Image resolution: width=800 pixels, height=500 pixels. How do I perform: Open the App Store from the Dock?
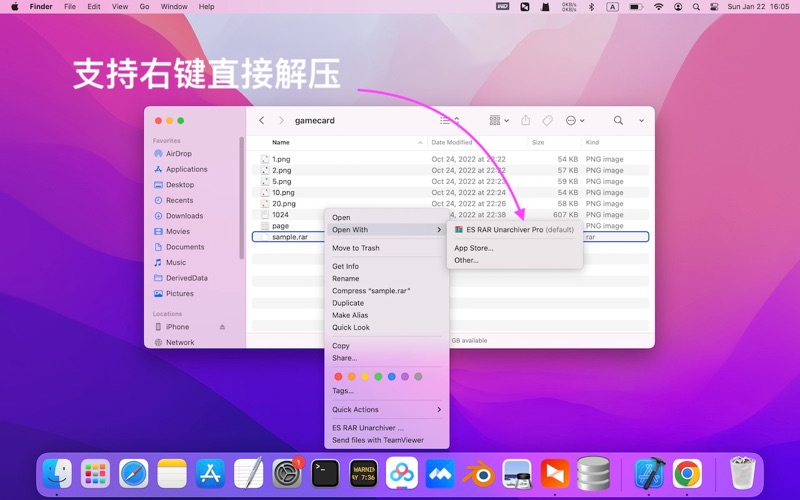click(210, 474)
